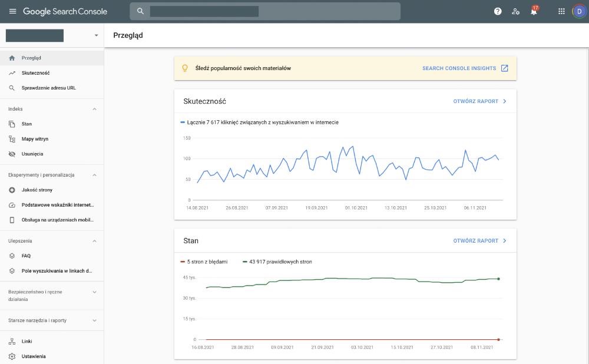Viewport: 589px width, 364px height.
Task: Click the URL inspection search field
Action: tap(265, 11)
